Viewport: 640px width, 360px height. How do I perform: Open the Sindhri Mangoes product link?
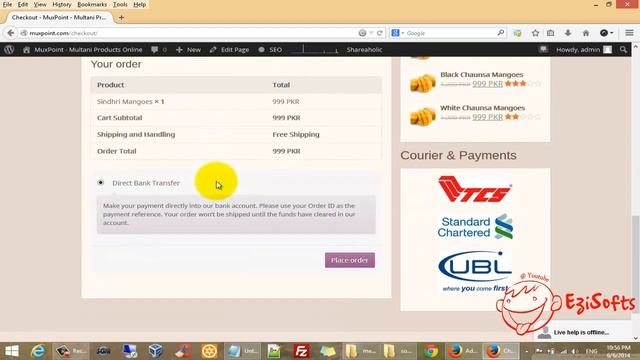tap(124, 101)
